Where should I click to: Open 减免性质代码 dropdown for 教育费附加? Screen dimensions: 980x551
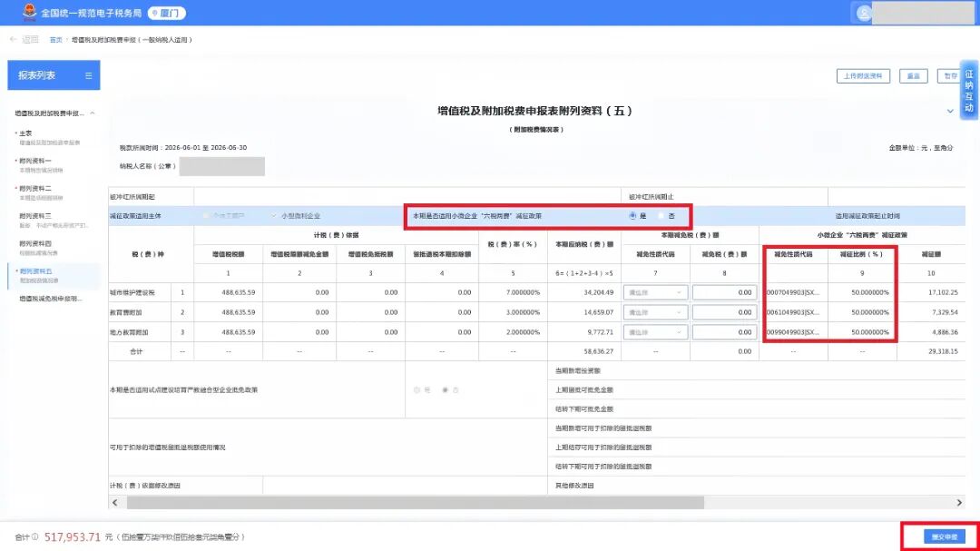click(x=655, y=312)
